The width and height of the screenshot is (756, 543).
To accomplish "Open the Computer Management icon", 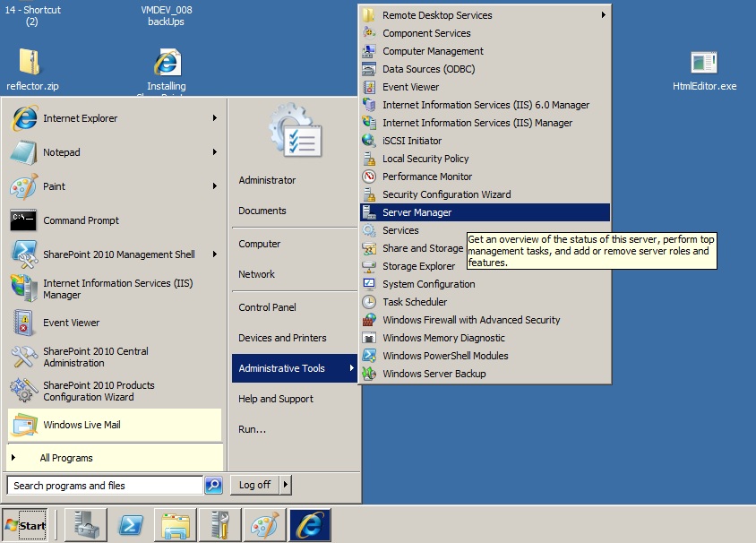I will [x=369, y=51].
